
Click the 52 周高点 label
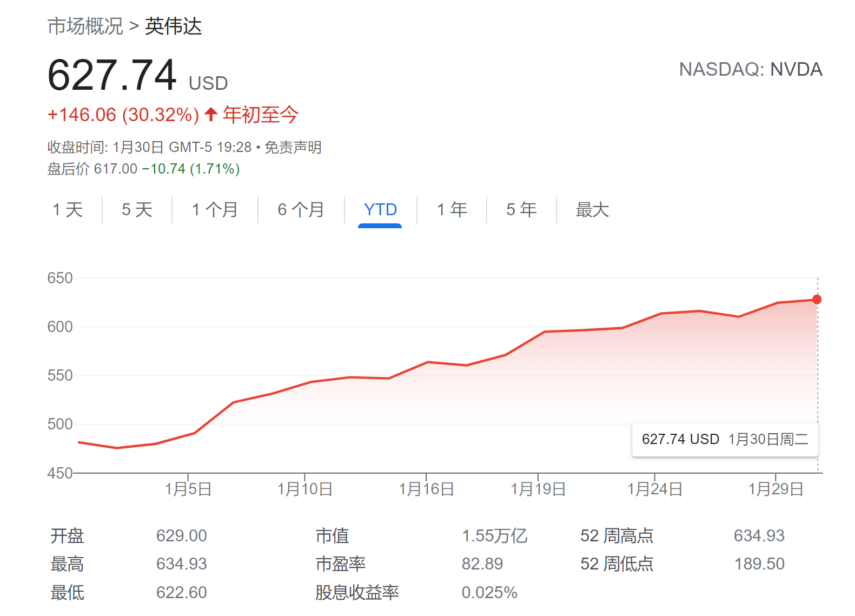pyautogui.click(x=617, y=536)
